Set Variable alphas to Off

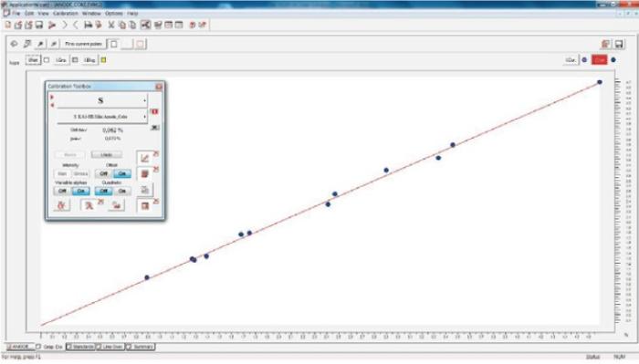pos(62,191)
